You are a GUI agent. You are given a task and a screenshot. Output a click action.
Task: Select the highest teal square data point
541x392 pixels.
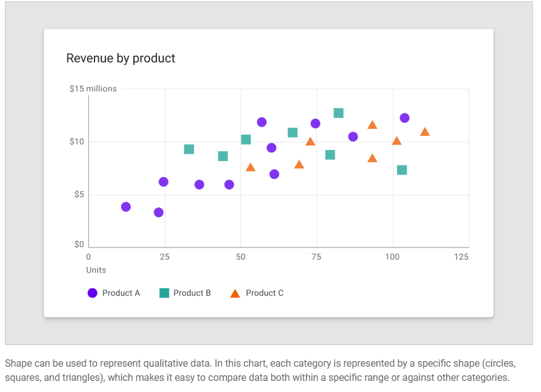[338, 113]
